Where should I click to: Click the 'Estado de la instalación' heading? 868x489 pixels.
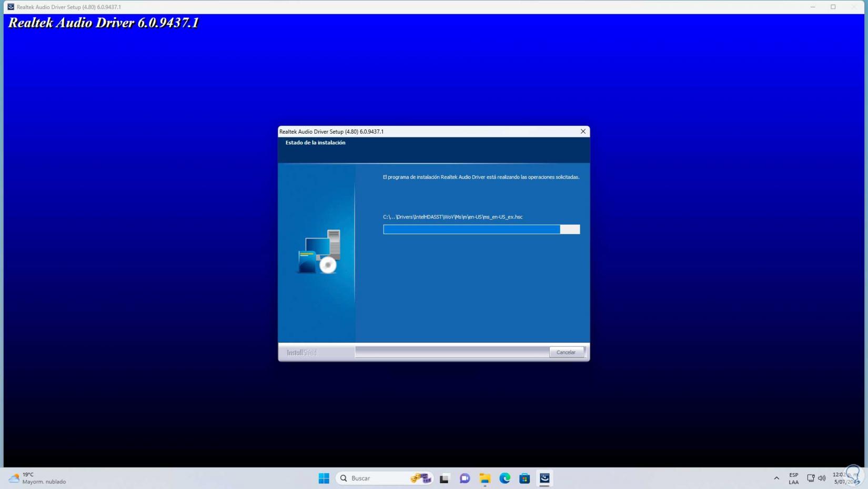click(x=316, y=143)
